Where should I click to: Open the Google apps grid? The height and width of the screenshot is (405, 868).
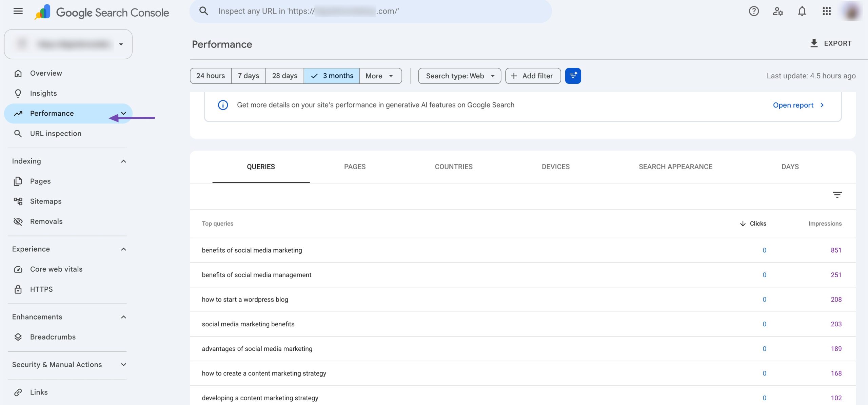pos(827,11)
